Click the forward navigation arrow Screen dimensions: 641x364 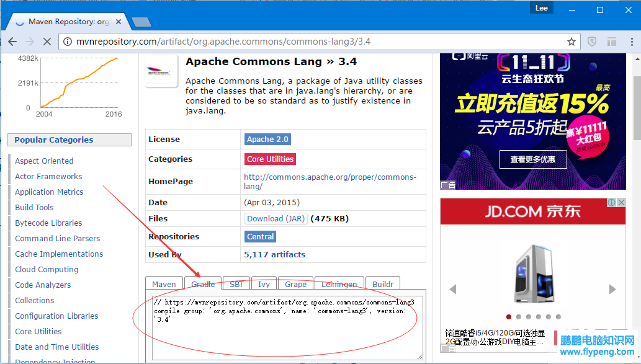click(x=29, y=42)
